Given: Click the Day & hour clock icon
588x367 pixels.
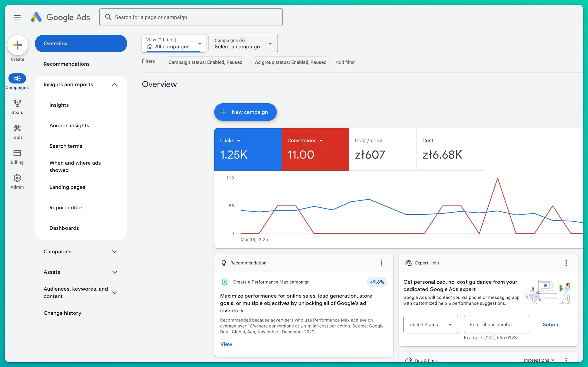Looking at the screenshot, I should pos(408,360).
